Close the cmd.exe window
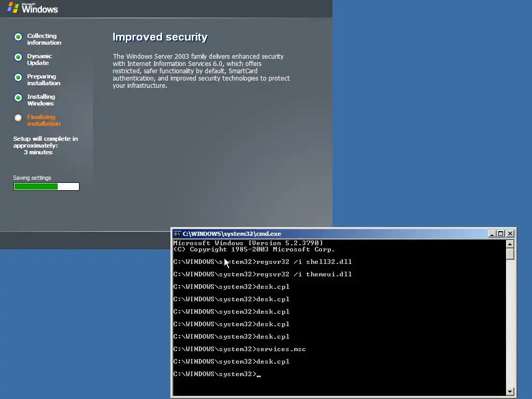Viewport: 532px width, 399px height. tap(510, 233)
